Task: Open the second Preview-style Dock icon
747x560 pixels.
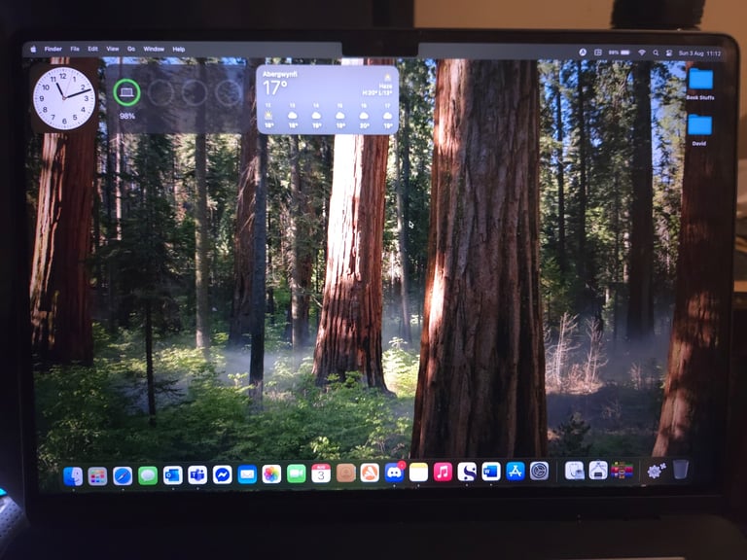Action: coord(598,471)
